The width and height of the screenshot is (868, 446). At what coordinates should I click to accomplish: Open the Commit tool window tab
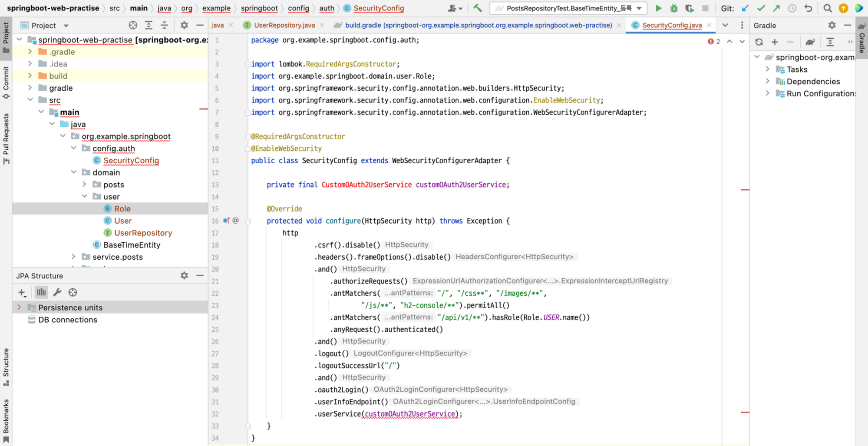(6, 83)
